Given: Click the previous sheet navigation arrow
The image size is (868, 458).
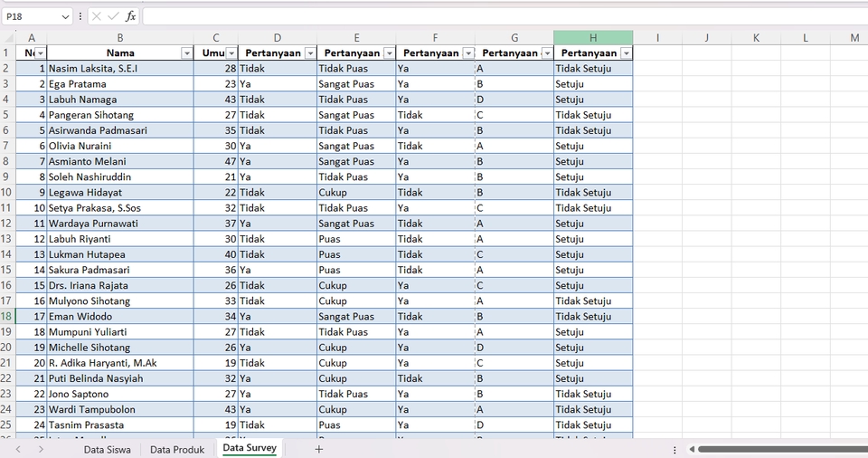Looking at the screenshot, I should (x=18, y=449).
